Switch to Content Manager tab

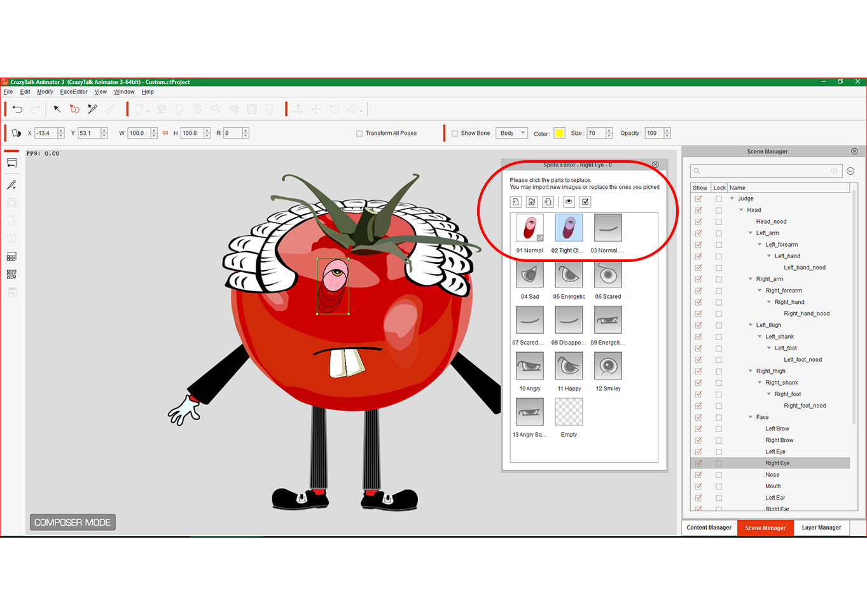pos(709,528)
